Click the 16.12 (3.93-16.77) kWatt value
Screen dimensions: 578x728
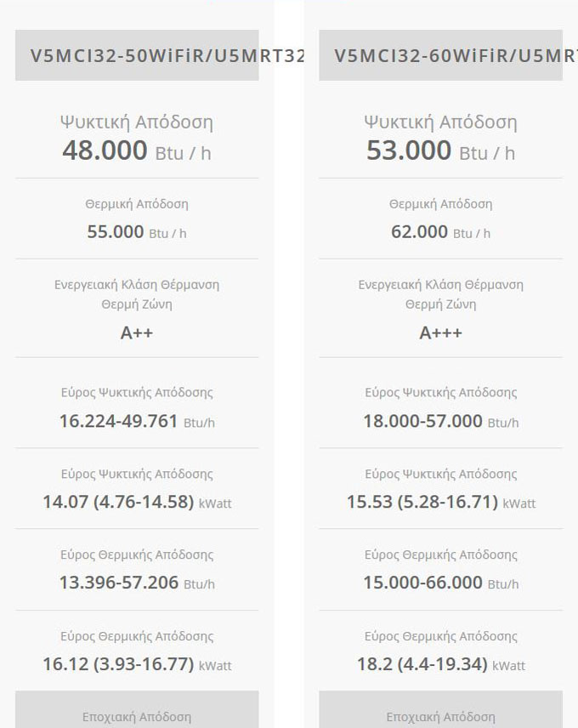pos(136,664)
